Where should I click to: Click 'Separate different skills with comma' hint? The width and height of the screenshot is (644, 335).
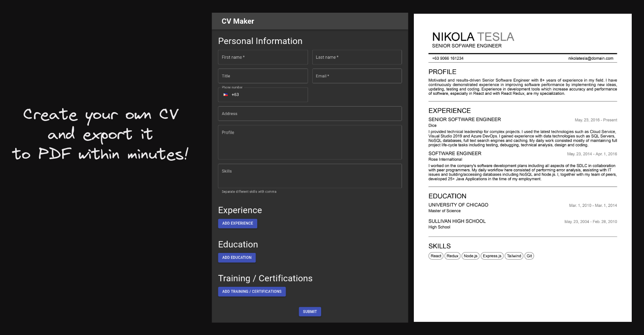[249, 192]
